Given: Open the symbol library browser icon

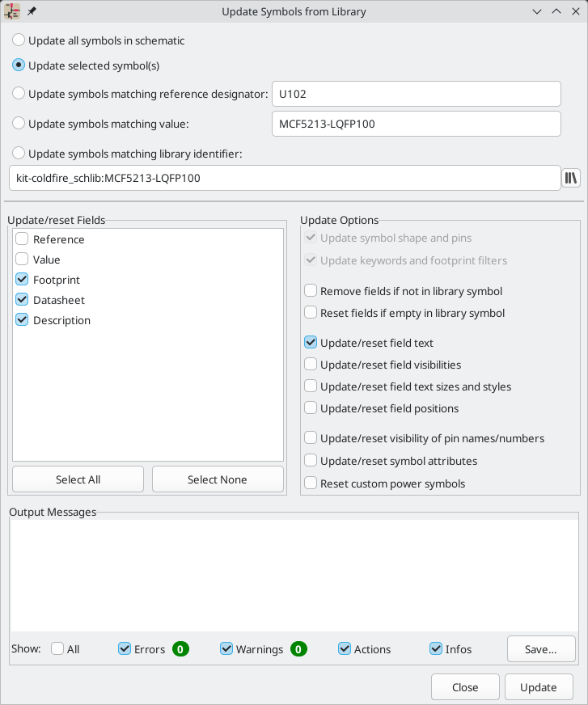Looking at the screenshot, I should coord(571,178).
